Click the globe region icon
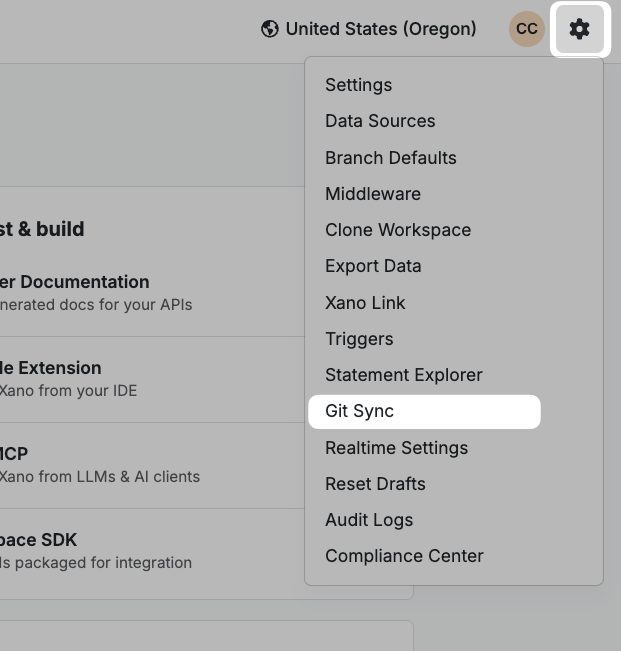Viewport: 621px width, 651px height. (x=269, y=29)
